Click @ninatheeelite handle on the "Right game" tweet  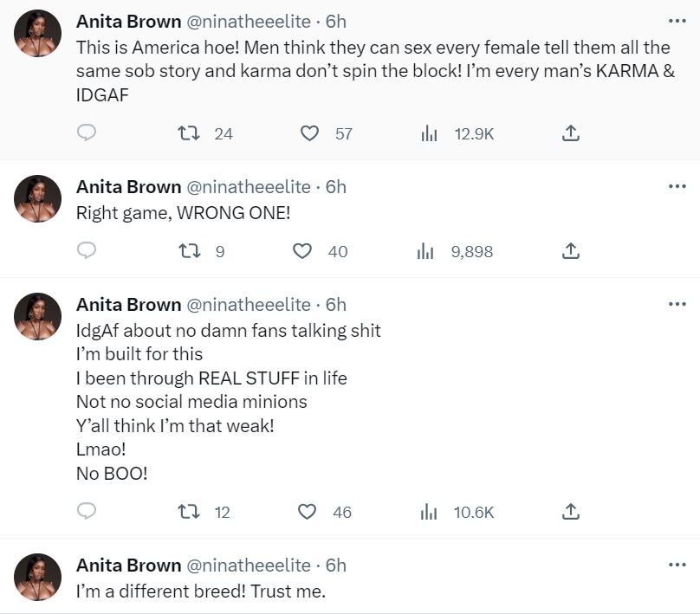click(249, 187)
